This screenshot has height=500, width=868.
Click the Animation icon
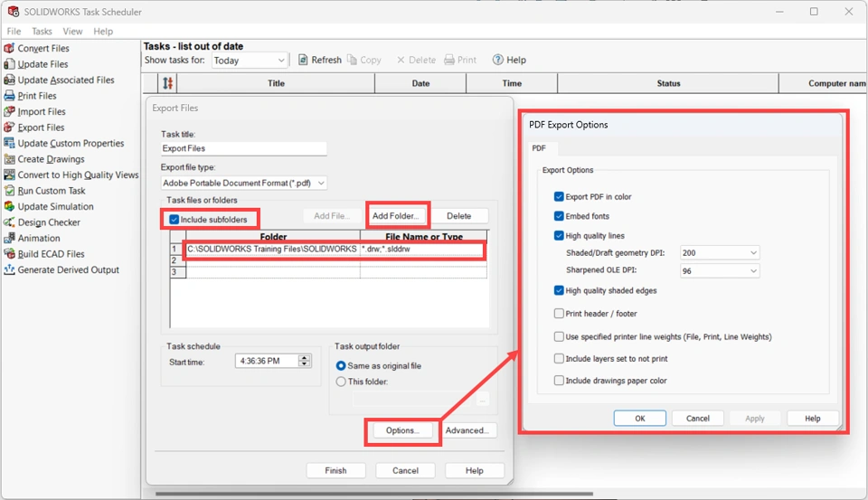click(x=9, y=238)
